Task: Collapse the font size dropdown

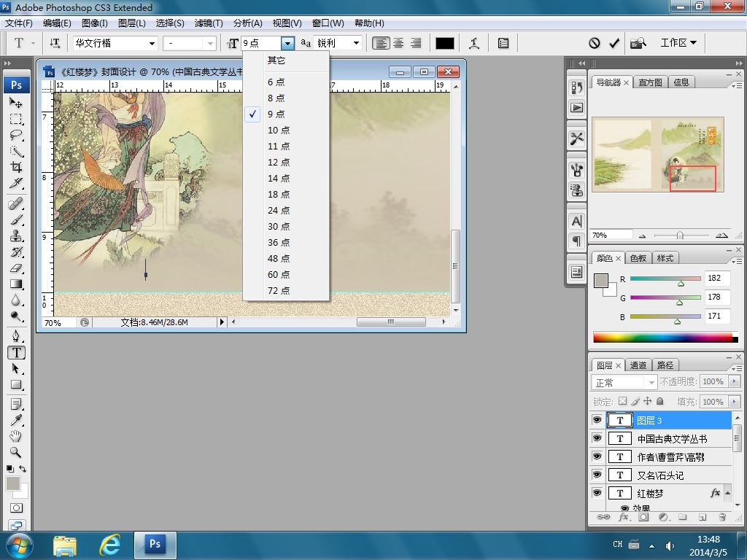Action: tap(287, 43)
